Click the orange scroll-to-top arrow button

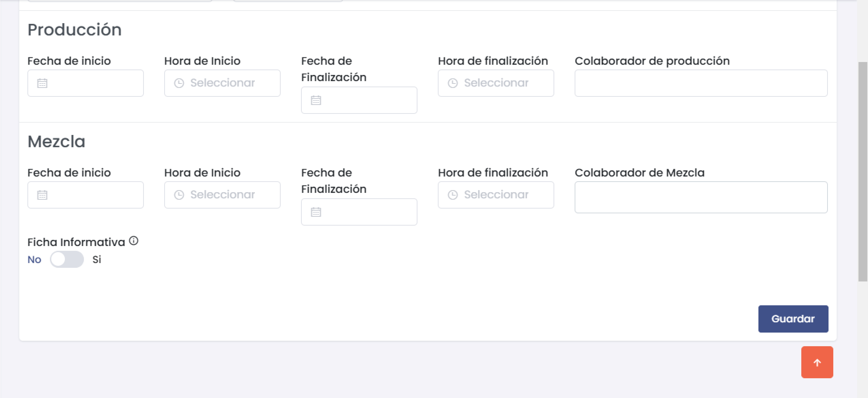[x=817, y=362]
